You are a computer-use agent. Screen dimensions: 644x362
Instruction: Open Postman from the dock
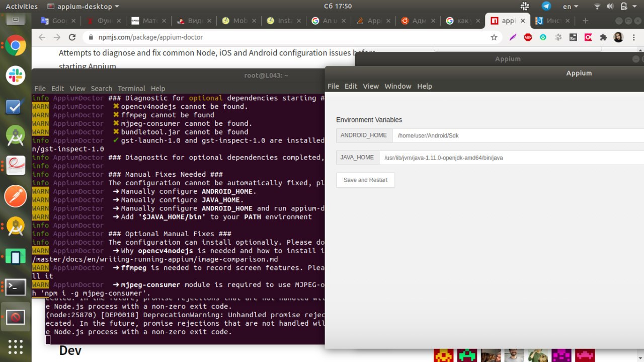[16, 196]
